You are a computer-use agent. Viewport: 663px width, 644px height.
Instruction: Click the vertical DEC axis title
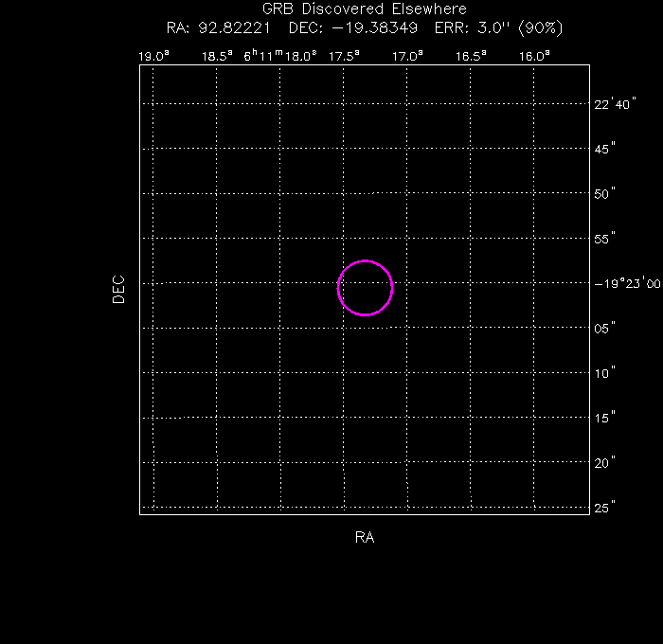(x=118, y=289)
